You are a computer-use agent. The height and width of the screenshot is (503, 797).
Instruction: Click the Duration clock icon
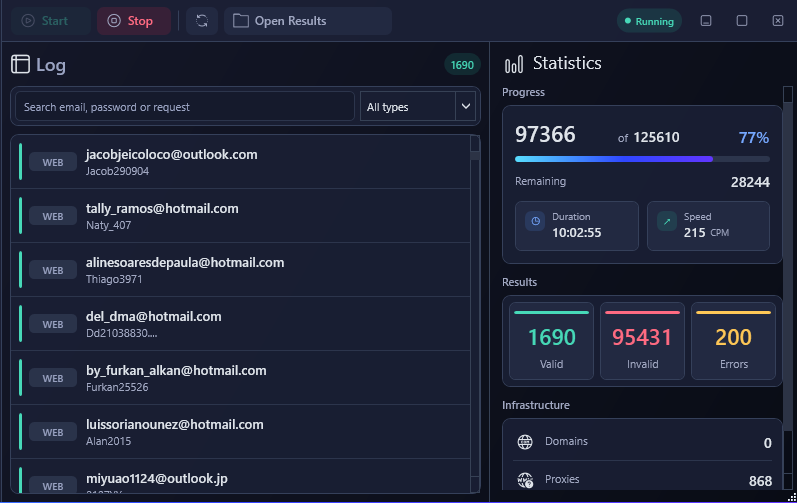point(535,222)
